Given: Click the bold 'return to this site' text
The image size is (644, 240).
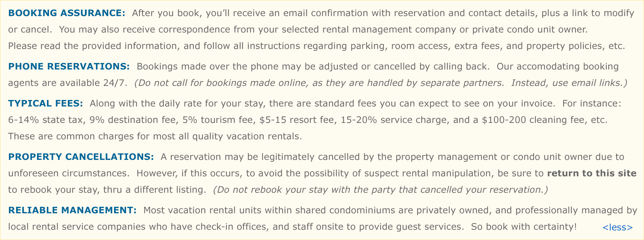Looking at the screenshot, I should 592,173.
